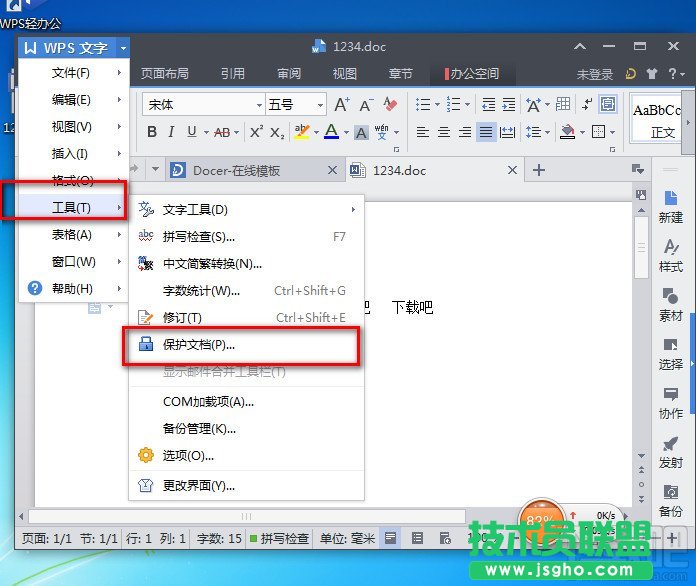Open 备份 sidebar panel icon
Image resolution: width=696 pixels, height=586 pixels.
pyautogui.click(x=670, y=501)
